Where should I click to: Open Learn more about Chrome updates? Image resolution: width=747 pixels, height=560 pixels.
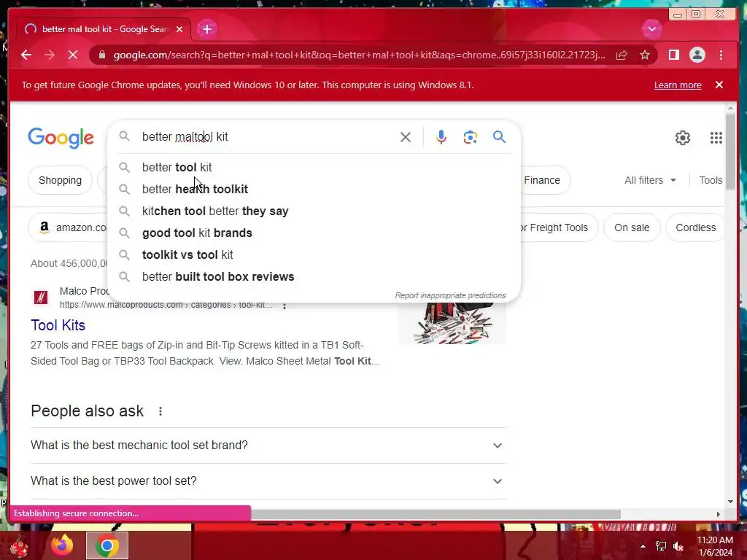[678, 85]
